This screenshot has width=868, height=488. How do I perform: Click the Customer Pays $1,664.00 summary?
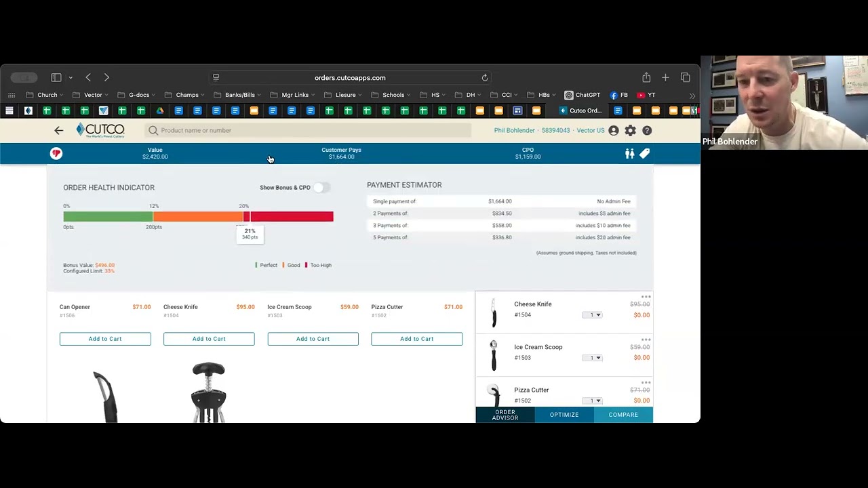(x=341, y=154)
